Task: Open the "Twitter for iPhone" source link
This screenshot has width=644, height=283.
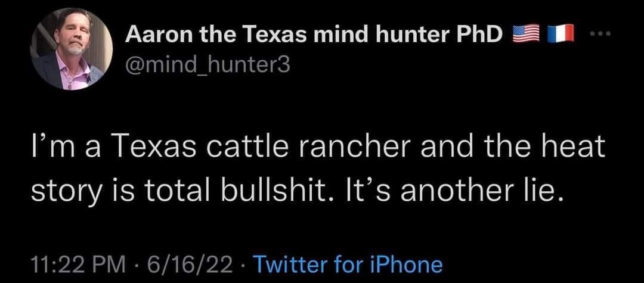Action: tap(348, 264)
